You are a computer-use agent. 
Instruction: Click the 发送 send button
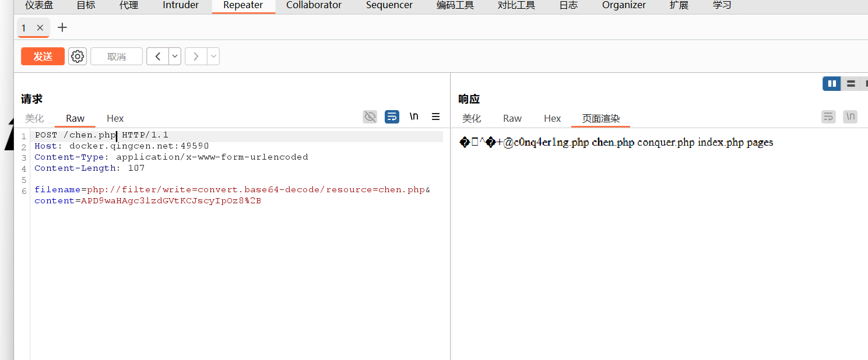(43, 57)
